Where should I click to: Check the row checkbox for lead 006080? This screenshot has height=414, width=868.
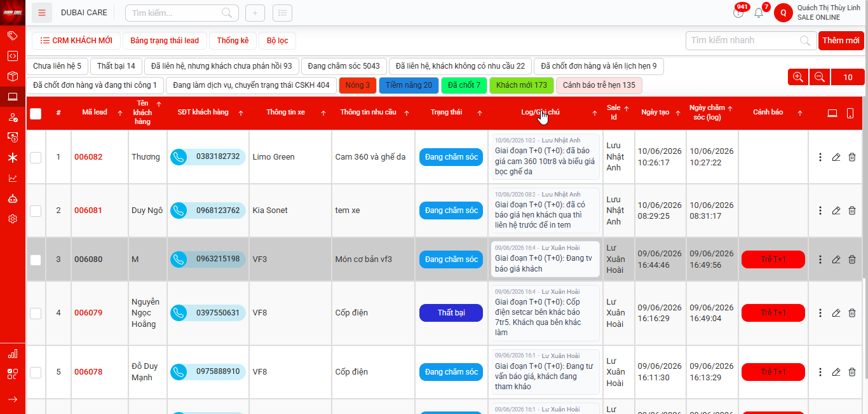tap(36, 259)
